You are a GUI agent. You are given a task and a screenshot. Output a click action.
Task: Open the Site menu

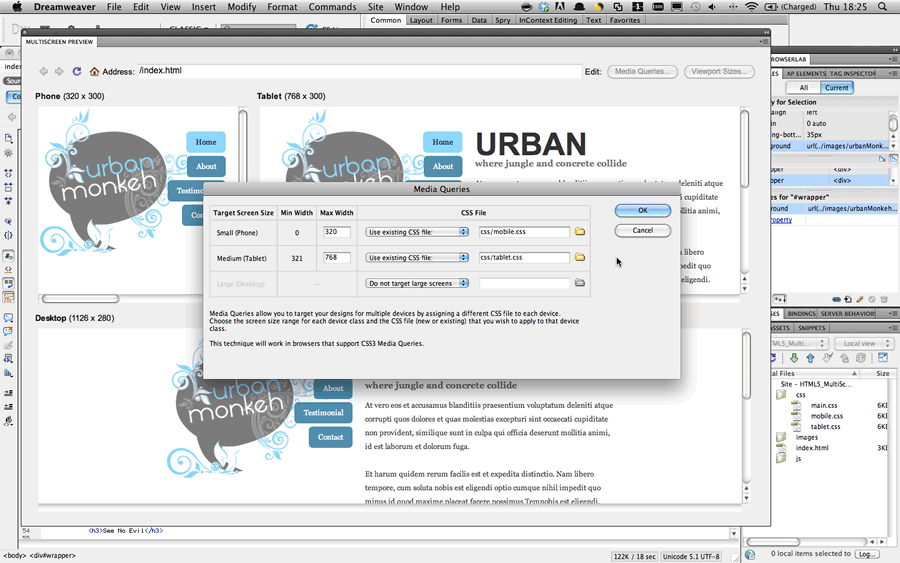[375, 7]
